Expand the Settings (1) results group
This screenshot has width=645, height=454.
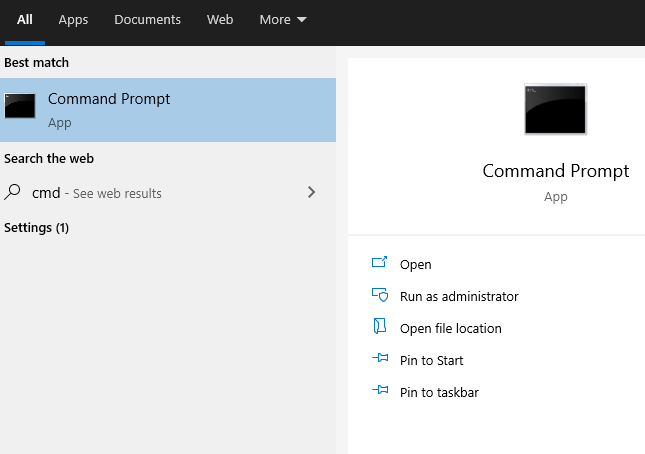point(37,228)
